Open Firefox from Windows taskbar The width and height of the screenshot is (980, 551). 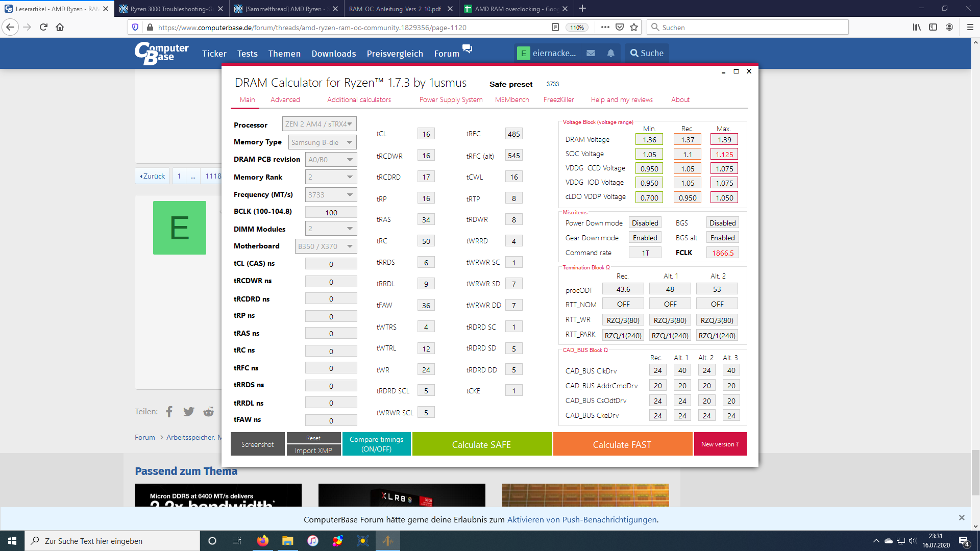tap(263, 541)
